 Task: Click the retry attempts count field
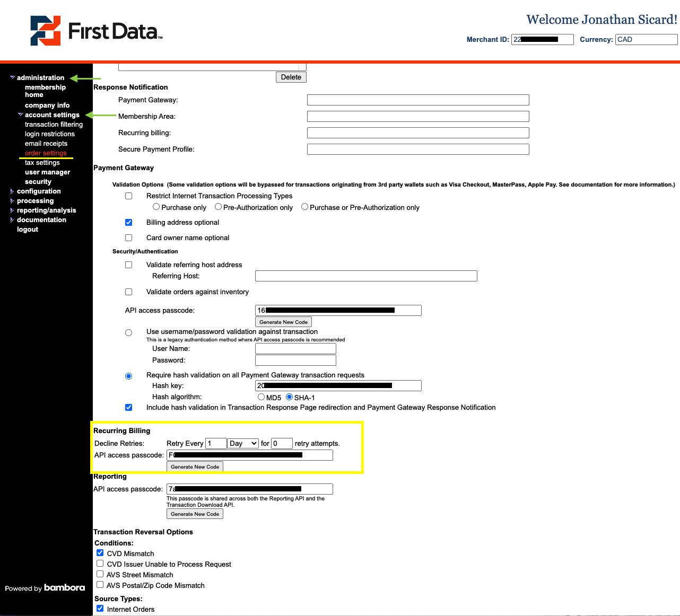coord(282,443)
